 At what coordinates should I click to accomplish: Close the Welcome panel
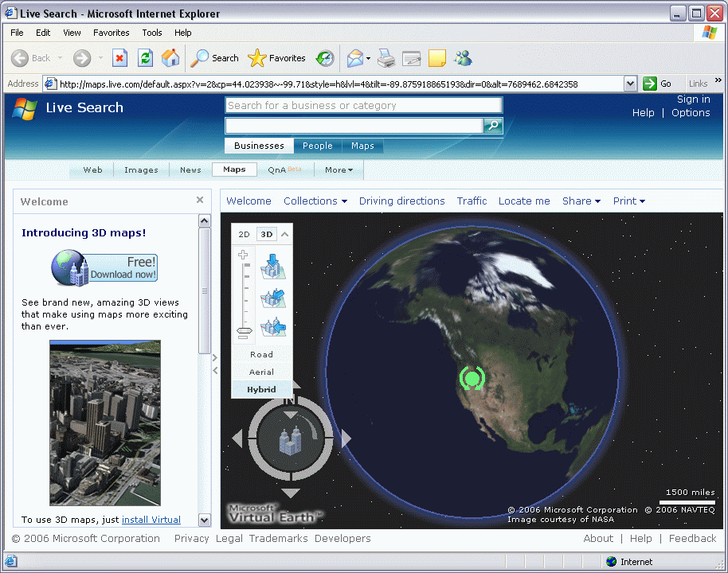200,201
